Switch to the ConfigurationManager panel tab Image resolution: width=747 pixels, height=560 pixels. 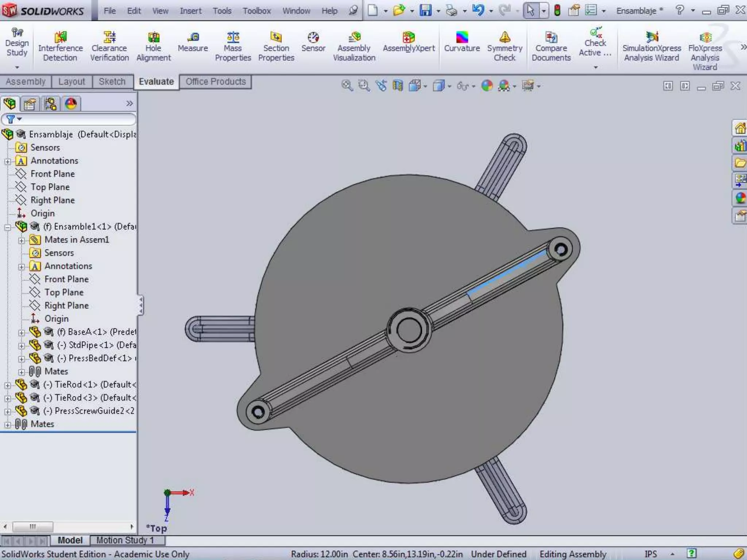50,104
